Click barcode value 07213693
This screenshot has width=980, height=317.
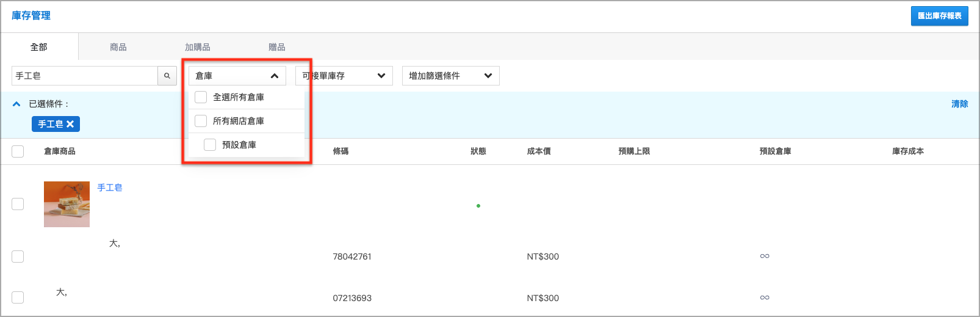click(352, 298)
